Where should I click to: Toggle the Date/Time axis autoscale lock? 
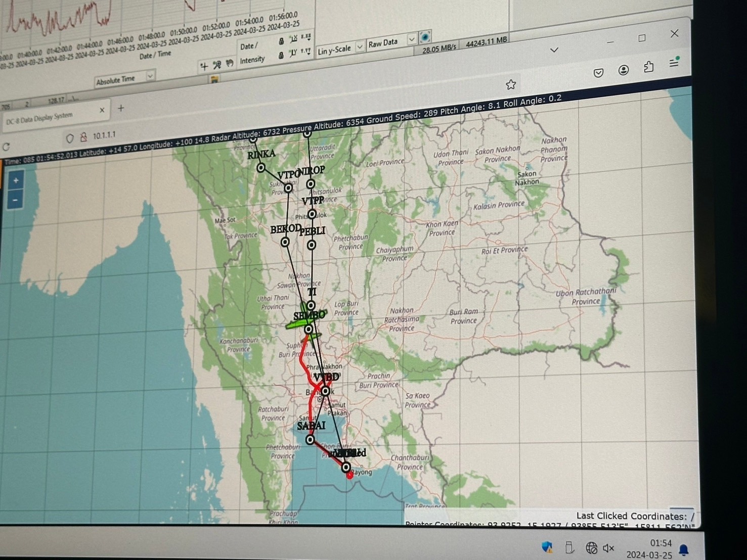point(281,41)
